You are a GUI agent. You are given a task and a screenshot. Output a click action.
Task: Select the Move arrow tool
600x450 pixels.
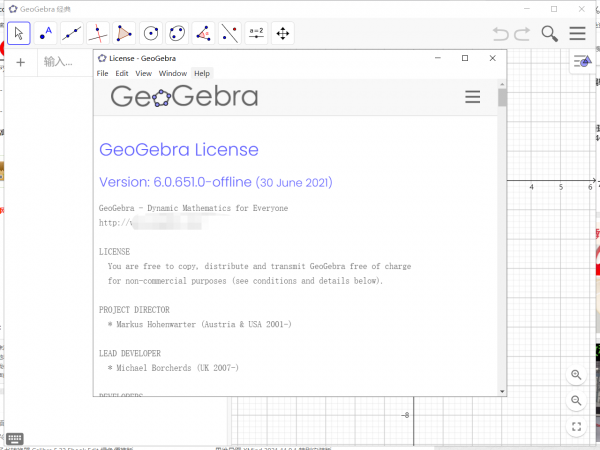(x=19, y=33)
